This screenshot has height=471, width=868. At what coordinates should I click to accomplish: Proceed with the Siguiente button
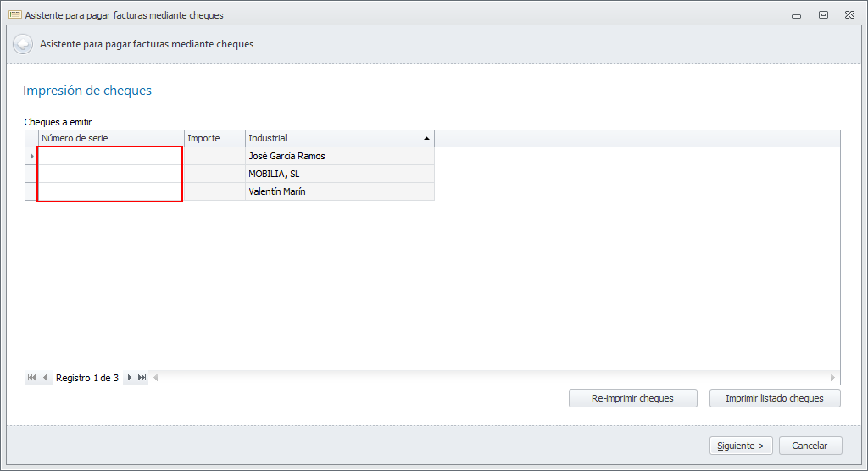tap(741, 446)
